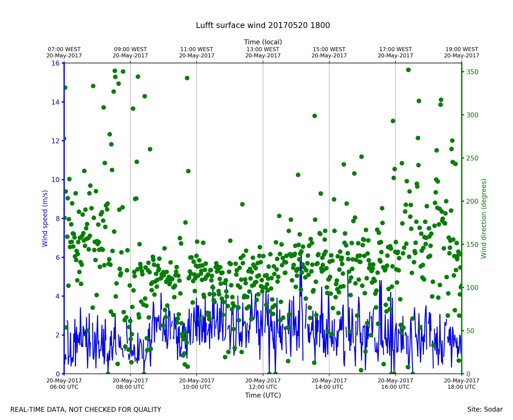Click the 'Time (UTC)' bottom axis label
The image size is (513, 420).
263,395
